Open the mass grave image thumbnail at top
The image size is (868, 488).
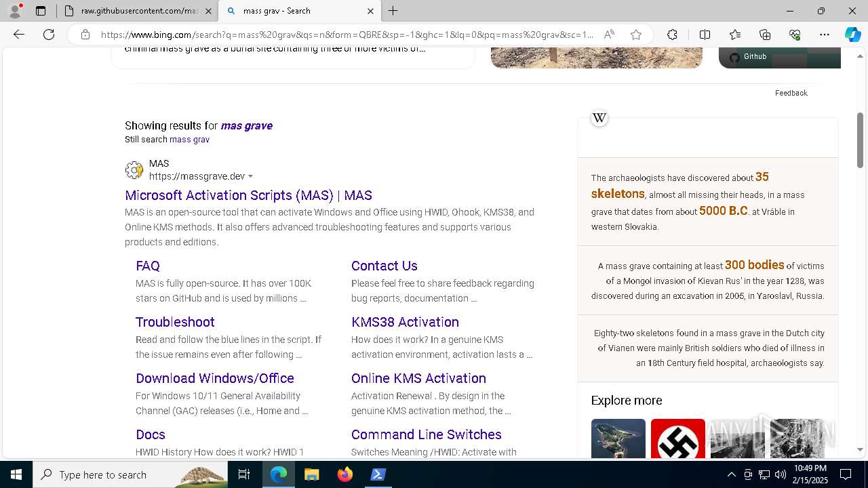tap(597, 58)
